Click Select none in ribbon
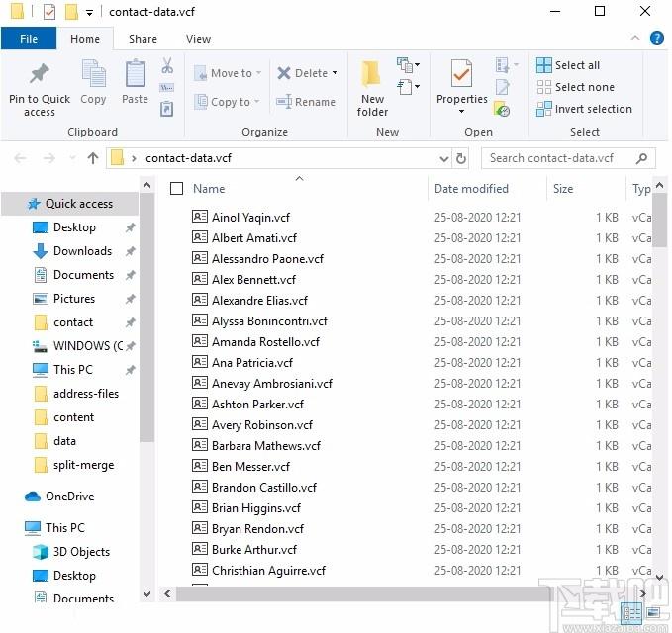 point(575,87)
